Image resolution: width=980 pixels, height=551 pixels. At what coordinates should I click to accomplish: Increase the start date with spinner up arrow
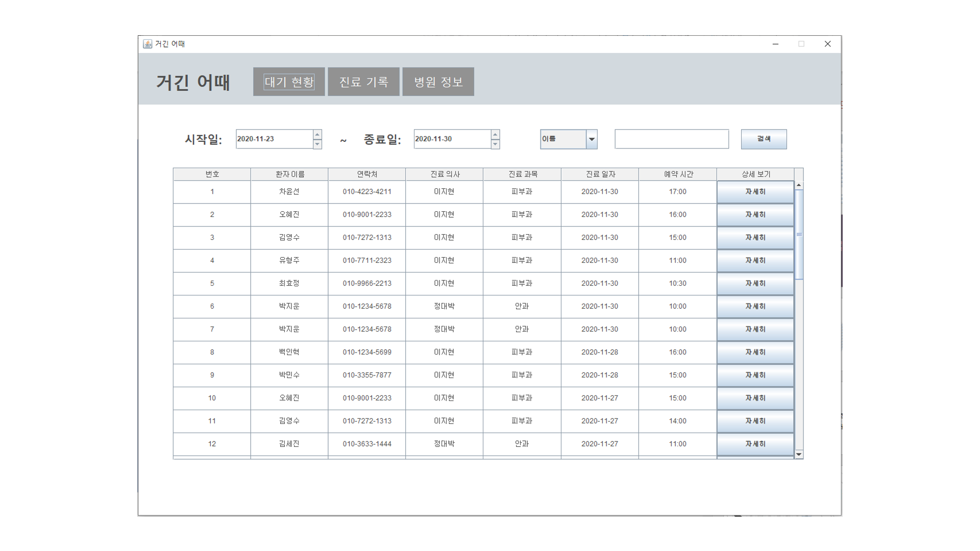click(x=317, y=135)
